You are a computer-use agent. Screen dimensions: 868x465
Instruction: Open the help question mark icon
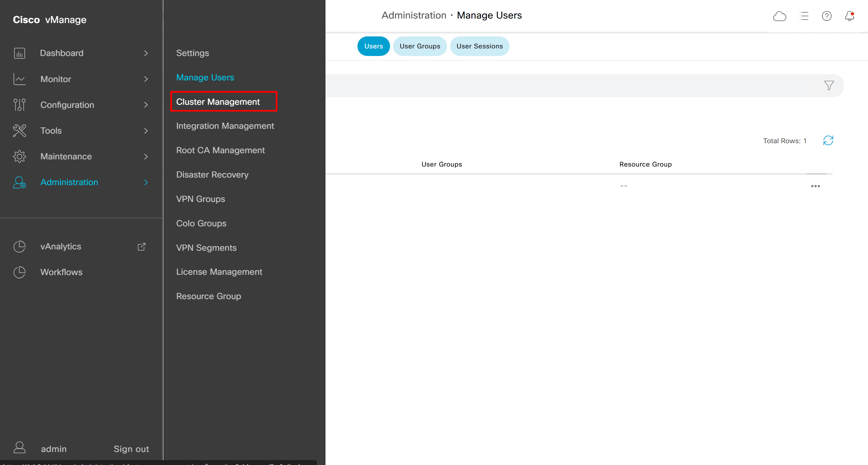tap(826, 16)
